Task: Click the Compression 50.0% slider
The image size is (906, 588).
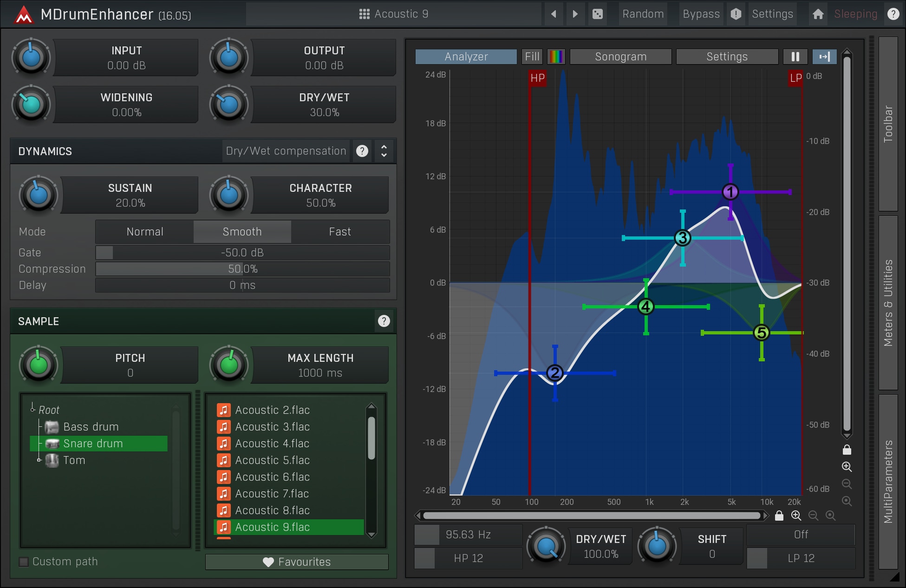Action: coord(242,269)
